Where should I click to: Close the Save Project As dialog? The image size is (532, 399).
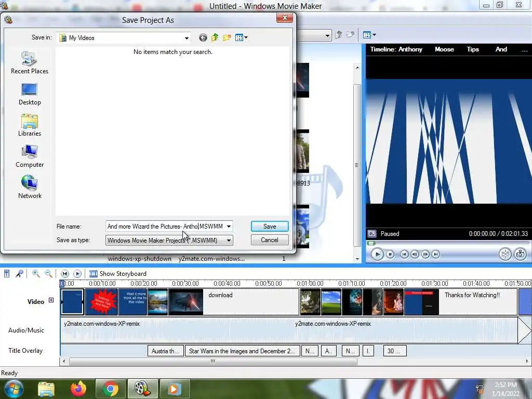[285, 18]
